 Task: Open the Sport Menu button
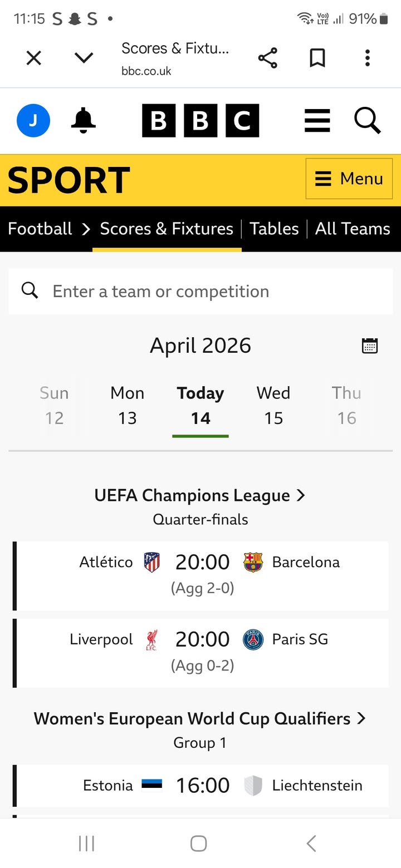349,179
